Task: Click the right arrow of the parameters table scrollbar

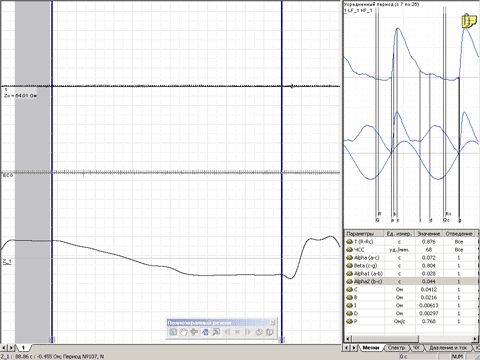Action: coord(475,339)
